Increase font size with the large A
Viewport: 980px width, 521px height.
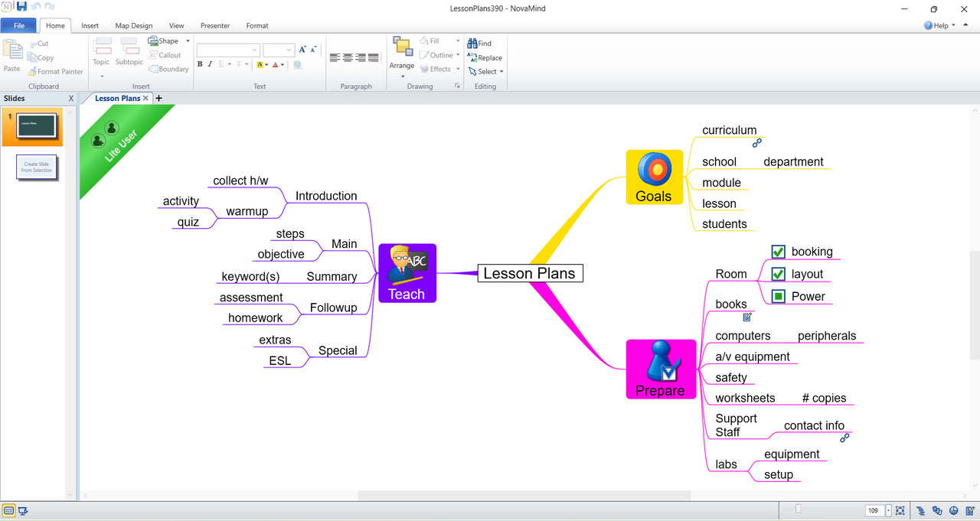[x=302, y=50]
